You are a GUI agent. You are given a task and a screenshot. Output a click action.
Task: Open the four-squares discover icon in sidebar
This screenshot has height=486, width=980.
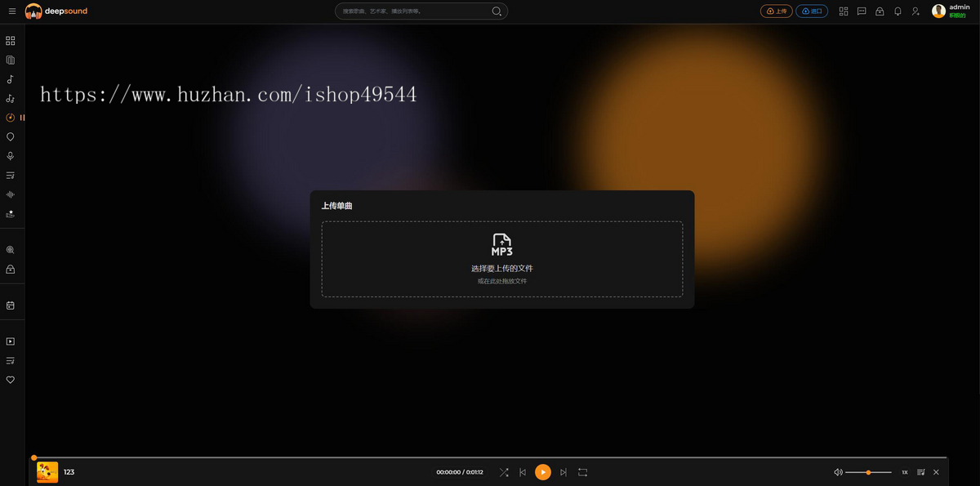click(x=11, y=40)
